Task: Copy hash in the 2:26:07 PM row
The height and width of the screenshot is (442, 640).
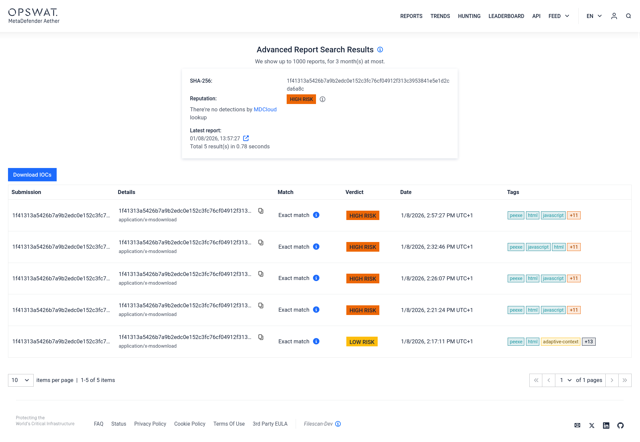Action: pos(261,274)
